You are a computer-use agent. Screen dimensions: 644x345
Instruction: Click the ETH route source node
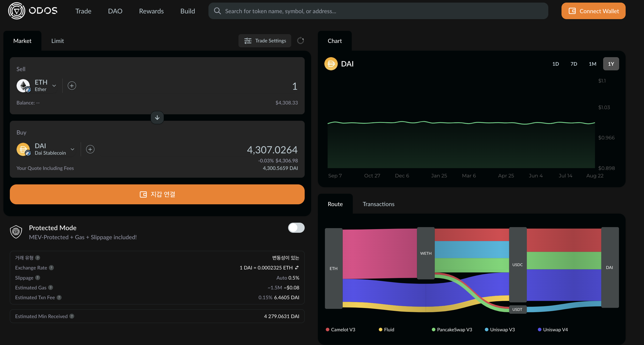pyautogui.click(x=334, y=268)
